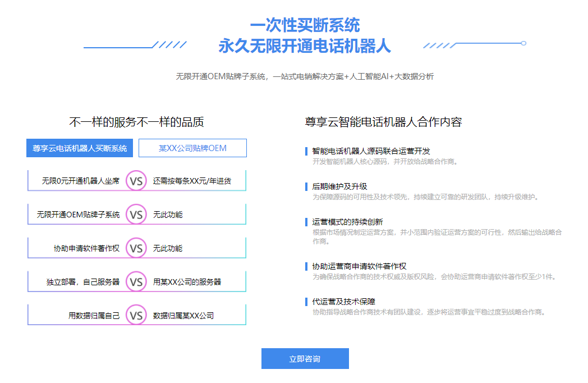Click description starting 协助指导战略合作商技术
Screen dimensions: 588x383
coord(429,312)
